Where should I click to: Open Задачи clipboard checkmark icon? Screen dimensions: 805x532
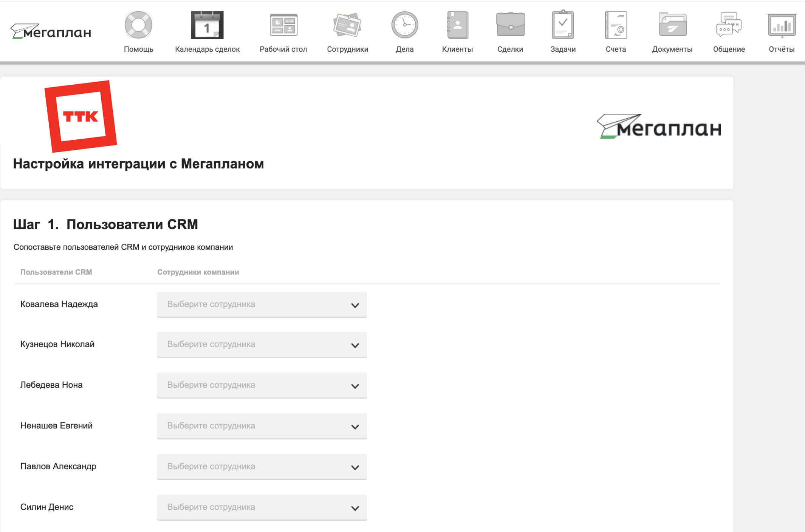tap(563, 25)
